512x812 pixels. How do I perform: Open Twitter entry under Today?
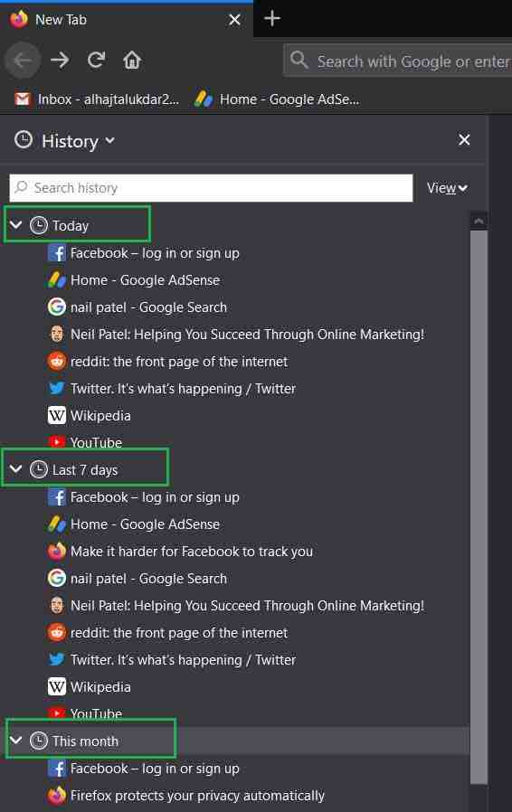(172, 389)
